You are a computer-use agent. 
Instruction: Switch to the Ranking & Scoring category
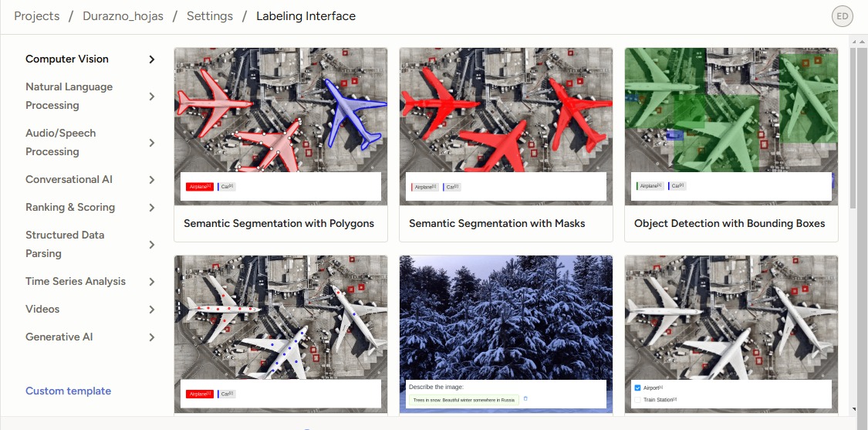pos(70,208)
